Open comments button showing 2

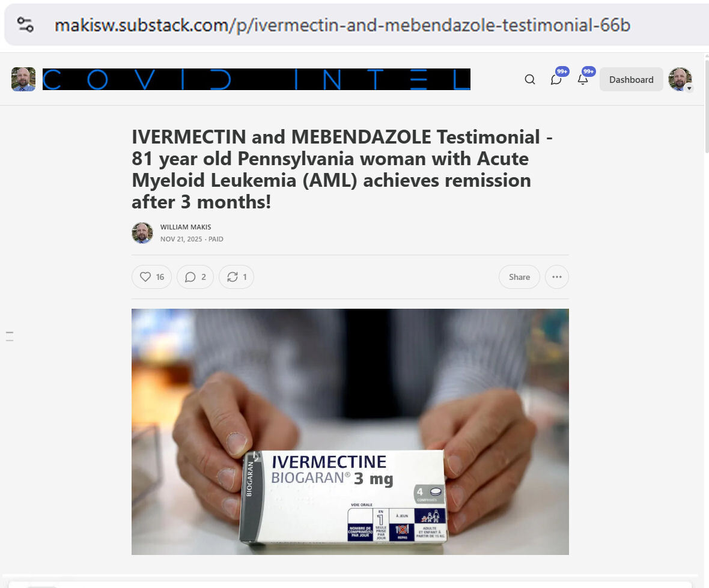tap(195, 277)
